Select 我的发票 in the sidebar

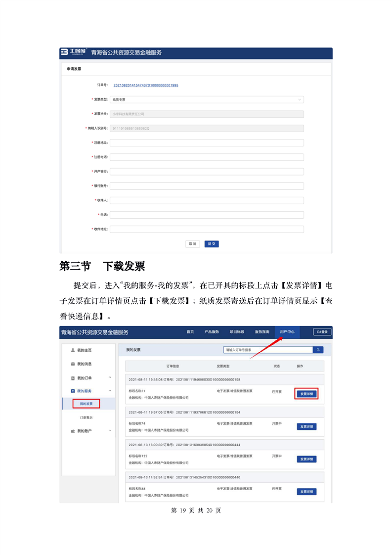click(x=86, y=404)
